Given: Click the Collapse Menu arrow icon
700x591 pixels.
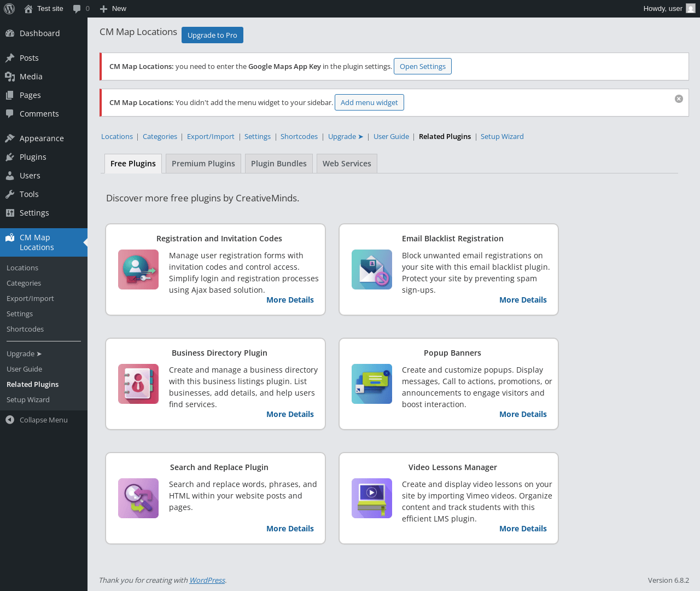Looking at the screenshot, I should [x=10, y=420].
